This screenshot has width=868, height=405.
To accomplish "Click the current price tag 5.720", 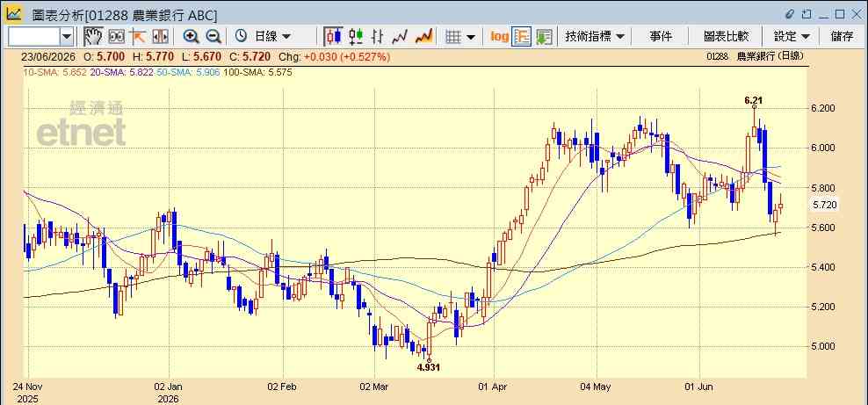I will coord(825,206).
